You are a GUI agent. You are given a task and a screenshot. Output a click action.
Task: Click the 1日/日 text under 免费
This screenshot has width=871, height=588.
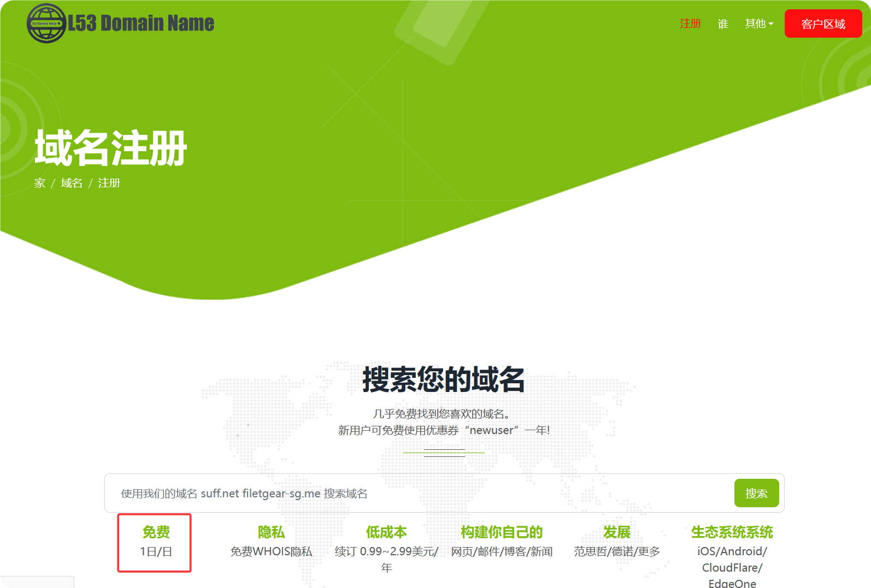pyautogui.click(x=156, y=551)
